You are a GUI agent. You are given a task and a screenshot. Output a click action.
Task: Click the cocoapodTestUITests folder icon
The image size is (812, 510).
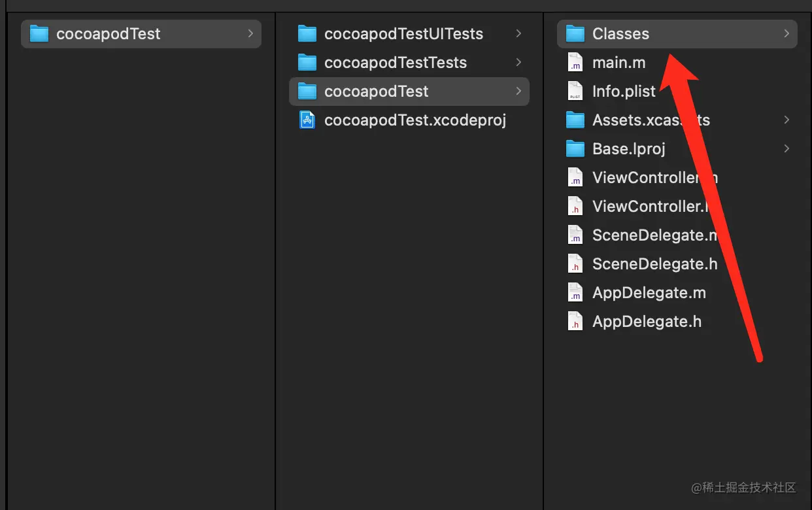click(307, 34)
